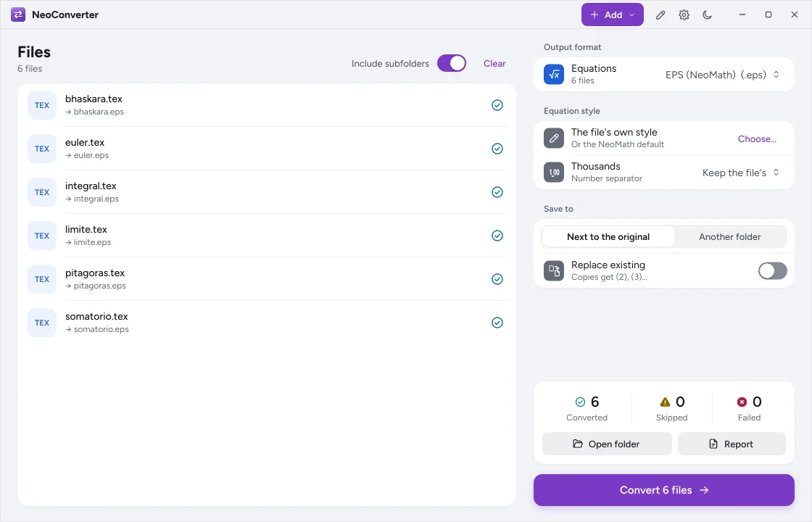This screenshot has height=522, width=812.
Task: Click the TEX icon for bhaskara.tex
Action: click(42, 105)
